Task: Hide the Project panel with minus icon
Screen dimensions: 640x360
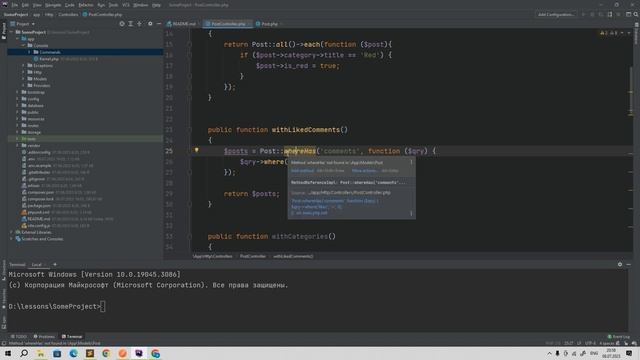Action: (x=159, y=24)
